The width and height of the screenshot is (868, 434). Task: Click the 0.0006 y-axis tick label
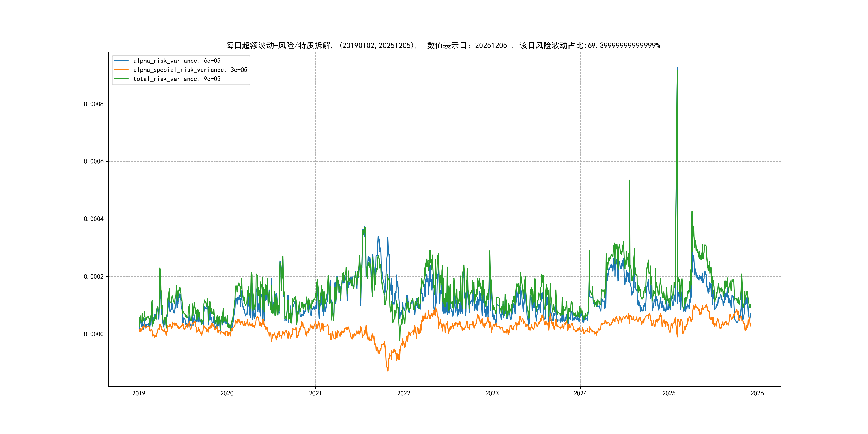pyautogui.click(x=94, y=161)
